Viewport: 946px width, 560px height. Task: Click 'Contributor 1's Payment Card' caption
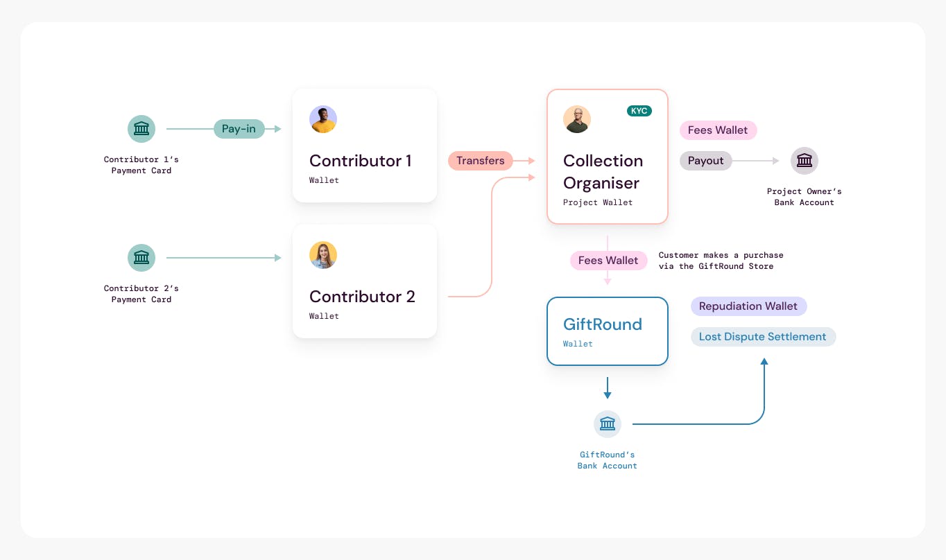(141, 165)
